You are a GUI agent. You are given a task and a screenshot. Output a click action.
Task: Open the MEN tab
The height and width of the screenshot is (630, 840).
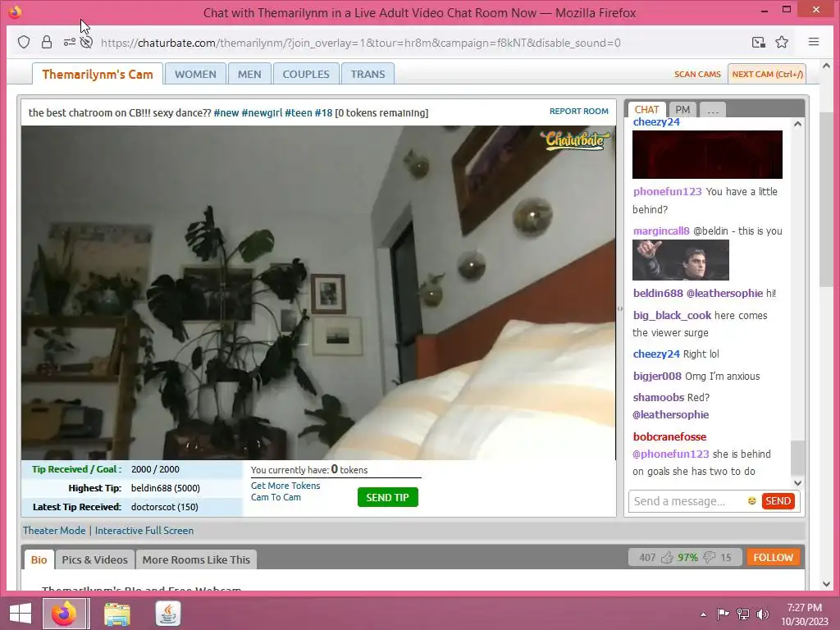pos(249,74)
